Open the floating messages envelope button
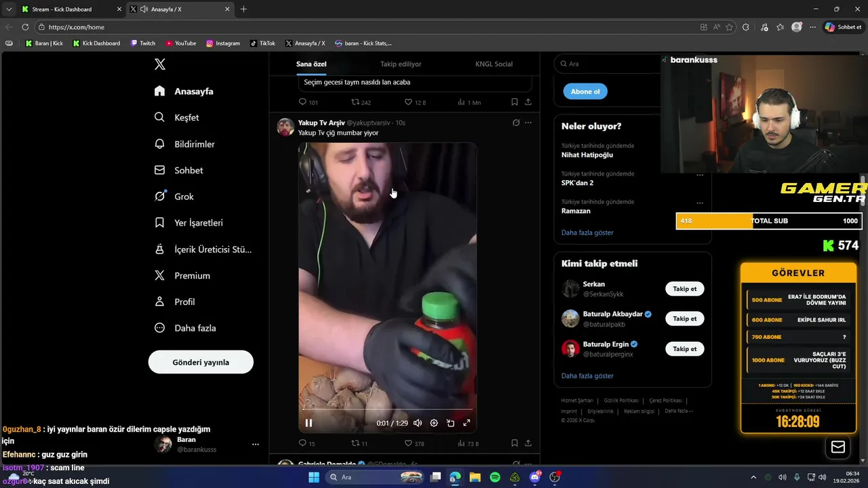This screenshot has height=488, width=868. click(838, 447)
